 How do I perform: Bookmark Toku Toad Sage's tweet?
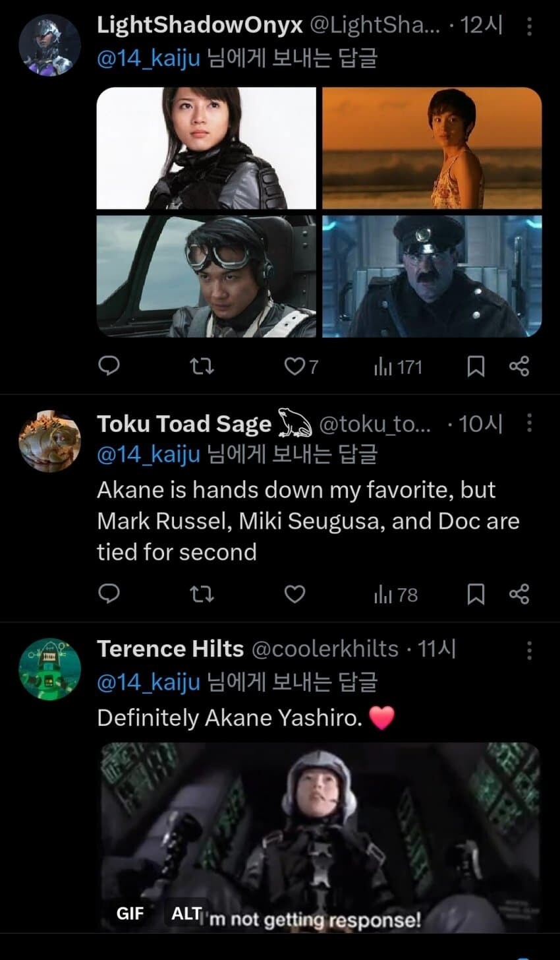pyautogui.click(x=476, y=595)
